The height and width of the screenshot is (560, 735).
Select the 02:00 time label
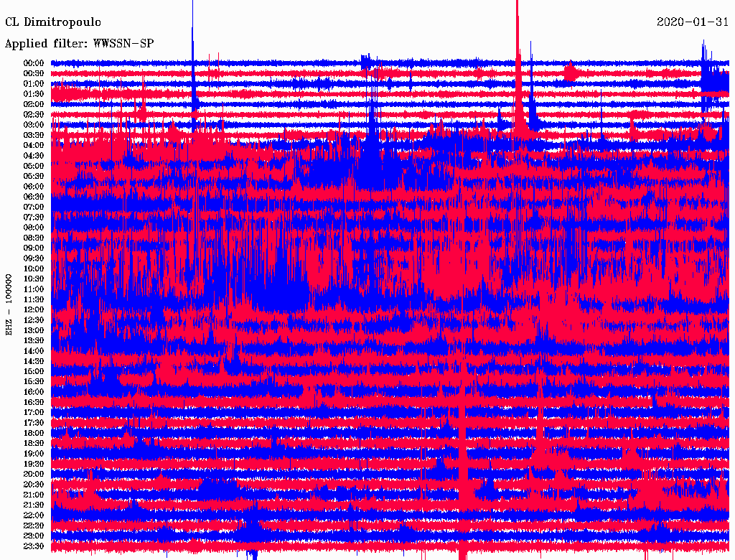(x=34, y=104)
